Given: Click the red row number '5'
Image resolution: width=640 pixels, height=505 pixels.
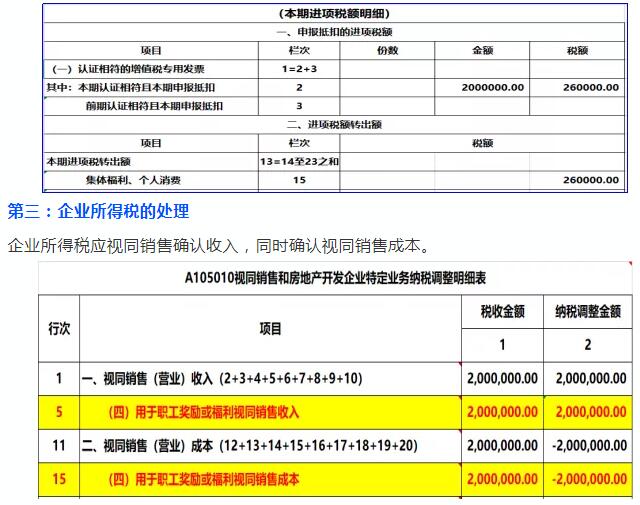Looking at the screenshot, I should click(x=59, y=412).
